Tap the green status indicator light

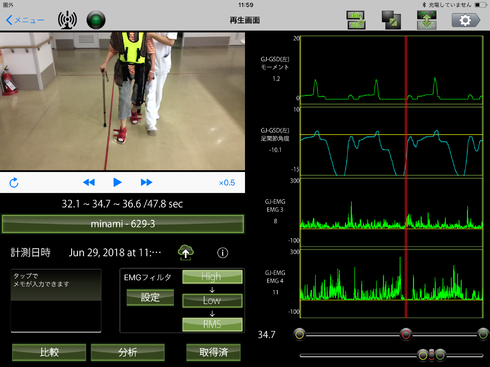96,20
